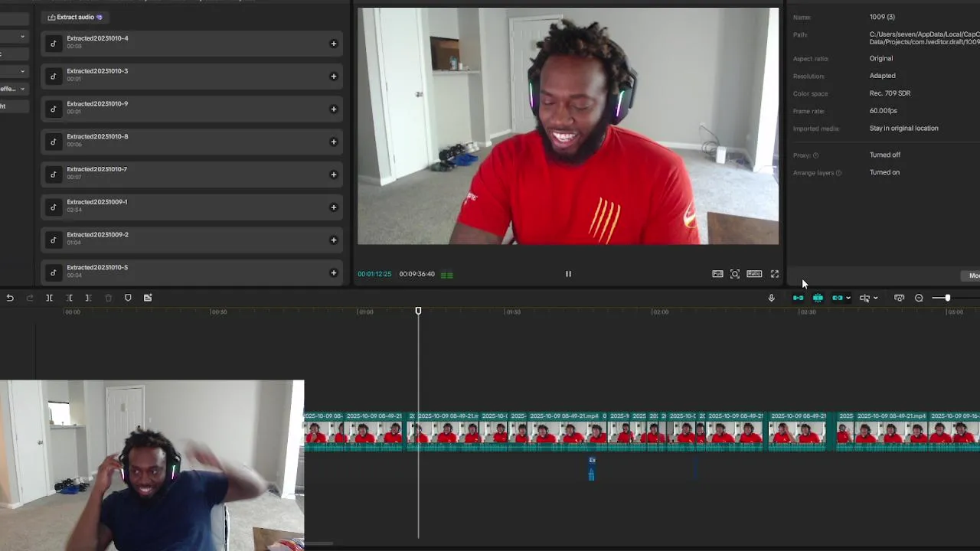Viewport: 980px width, 551px height.
Task: Click the 'Stay in original location' value
Action: coord(903,129)
